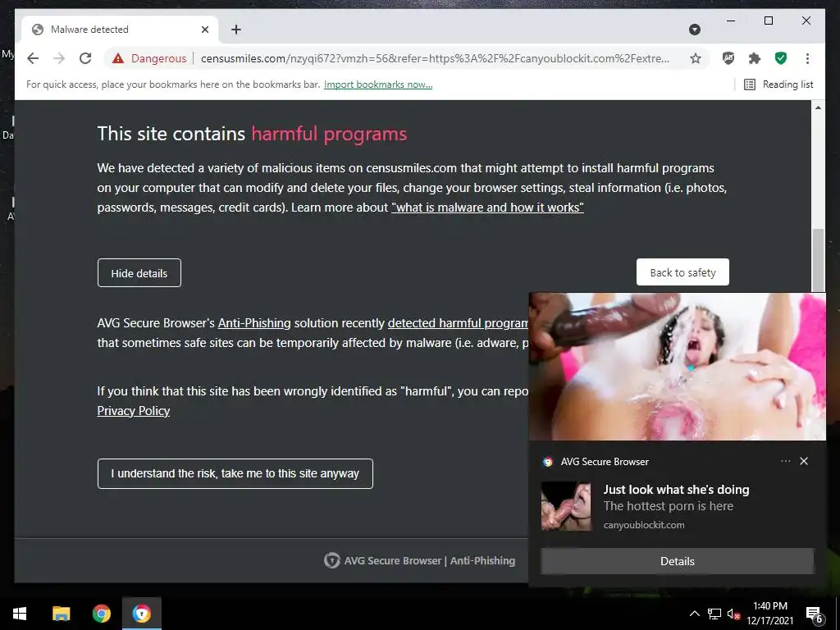Screen dimensions: 840x630
Task: Click I understand the risk, take me anyway
Action: tap(235, 473)
